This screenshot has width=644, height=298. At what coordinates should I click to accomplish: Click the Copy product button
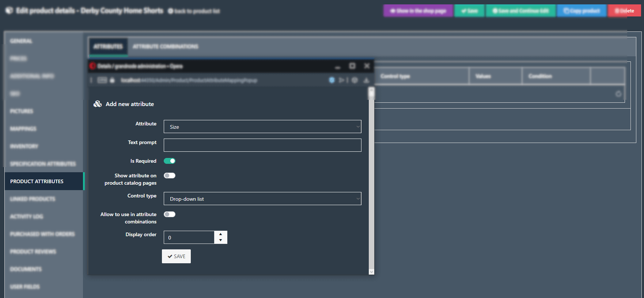(582, 11)
